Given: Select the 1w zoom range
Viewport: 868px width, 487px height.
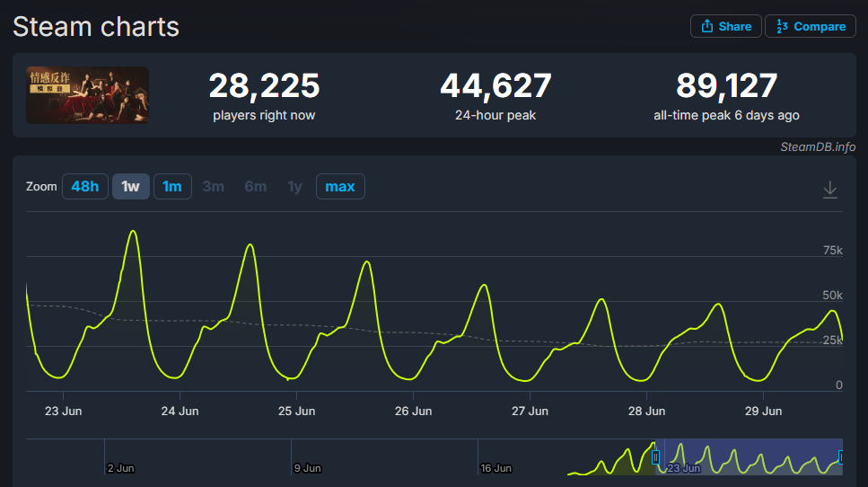Looking at the screenshot, I should tap(131, 186).
